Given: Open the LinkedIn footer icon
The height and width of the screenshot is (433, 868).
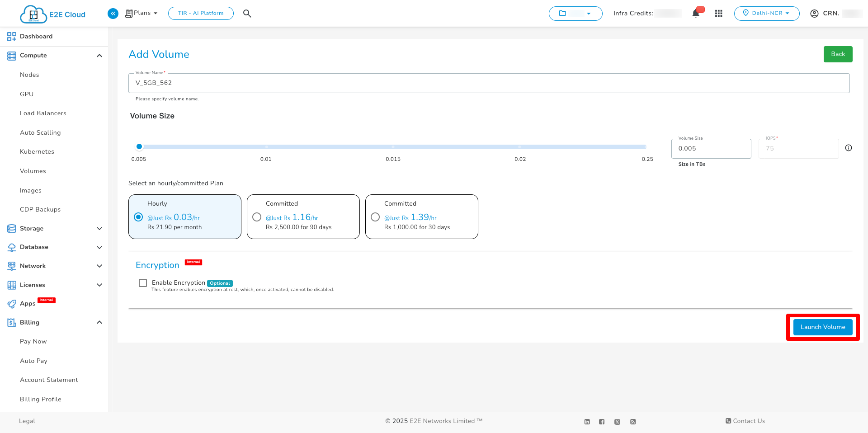Looking at the screenshot, I should pyautogui.click(x=587, y=422).
